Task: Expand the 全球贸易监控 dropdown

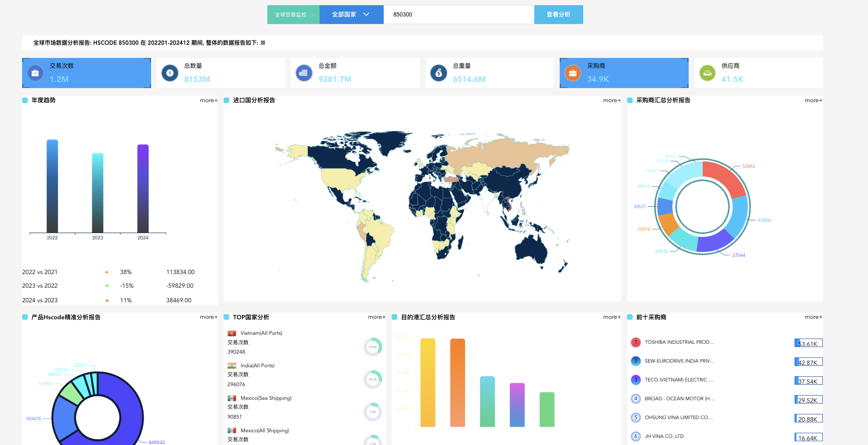Action: pos(293,15)
